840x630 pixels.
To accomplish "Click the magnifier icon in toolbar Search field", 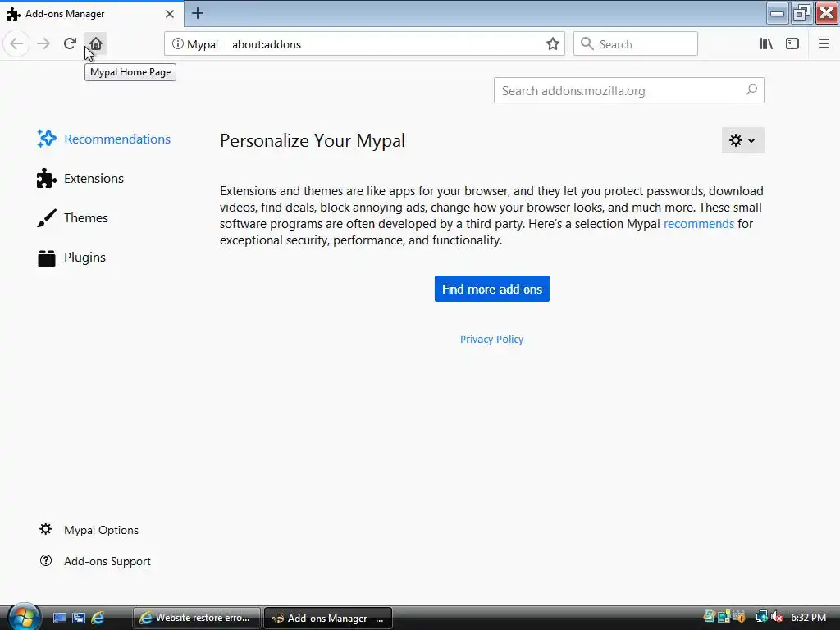I will pos(587,44).
